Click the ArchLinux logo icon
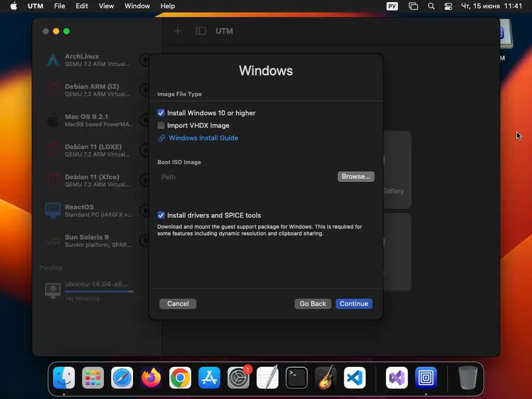Viewport: 532px width, 399px height. coord(53,60)
